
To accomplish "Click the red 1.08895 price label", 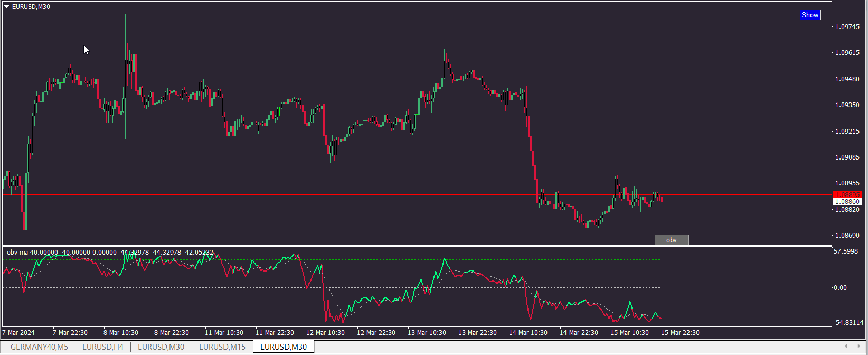I will pyautogui.click(x=847, y=194).
